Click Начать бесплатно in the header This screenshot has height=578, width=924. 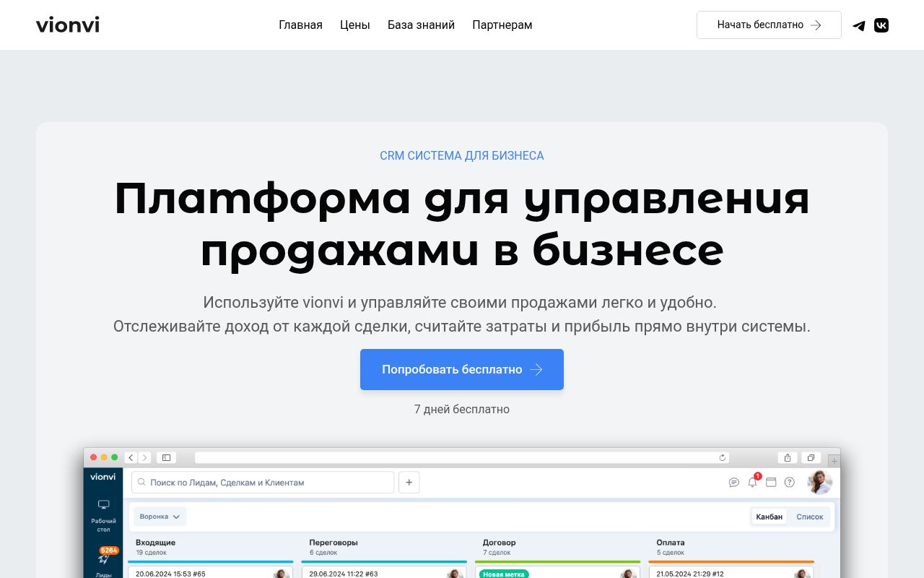[768, 25]
